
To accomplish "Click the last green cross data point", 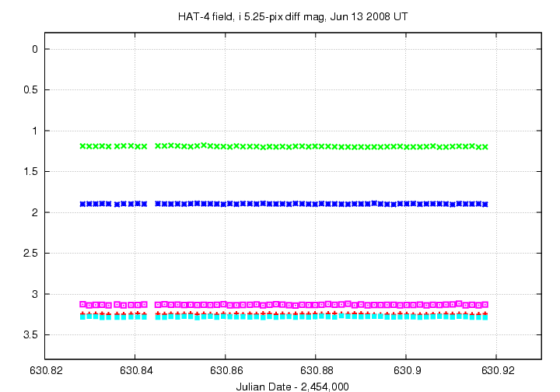I will click(x=485, y=147).
